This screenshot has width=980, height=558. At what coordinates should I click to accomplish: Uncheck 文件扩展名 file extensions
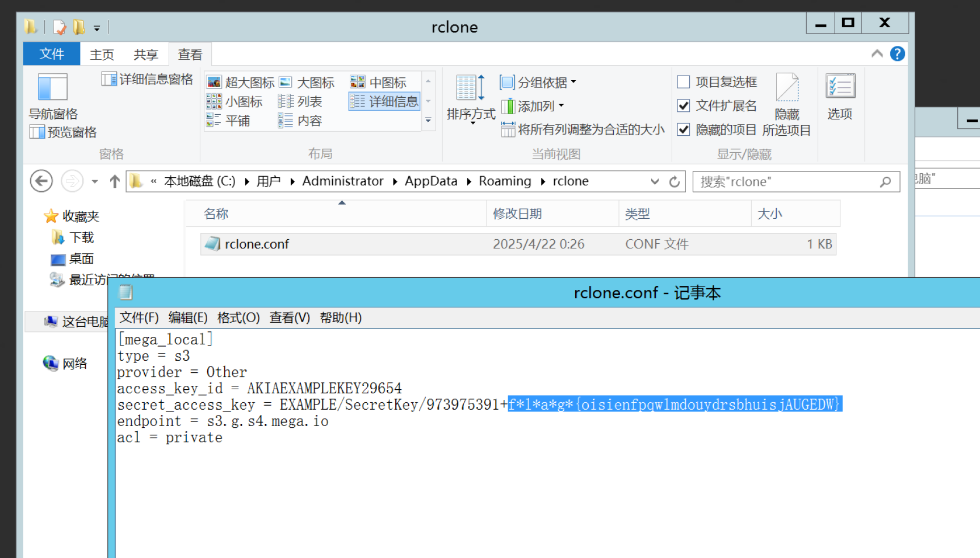click(684, 106)
